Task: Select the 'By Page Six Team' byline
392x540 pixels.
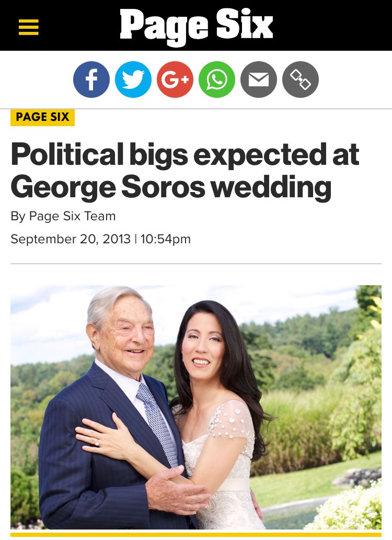Action: pos(63,216)
